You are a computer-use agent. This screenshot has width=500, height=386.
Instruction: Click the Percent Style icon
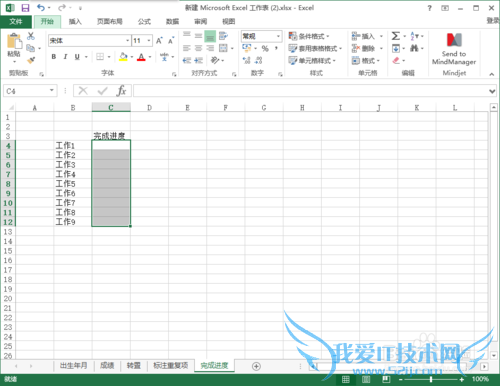pyautogui.click(x=265, y=49)
